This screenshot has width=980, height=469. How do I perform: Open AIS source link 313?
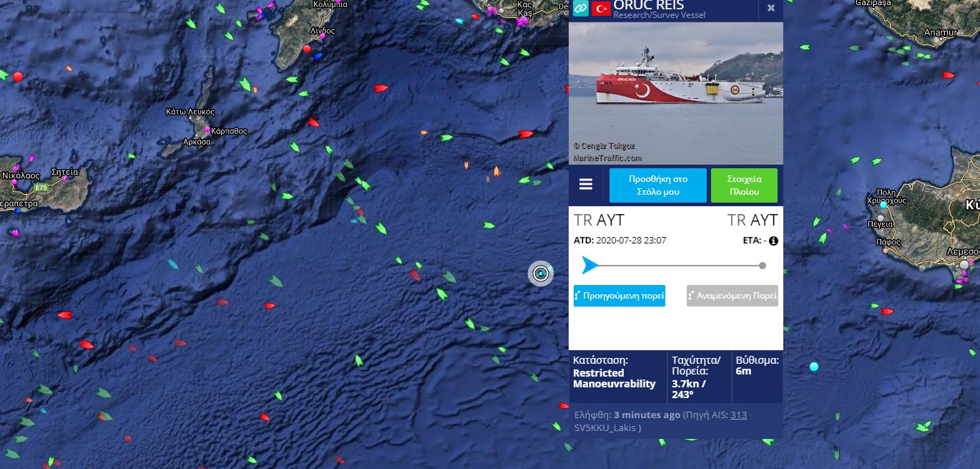(x=739, y=415)
